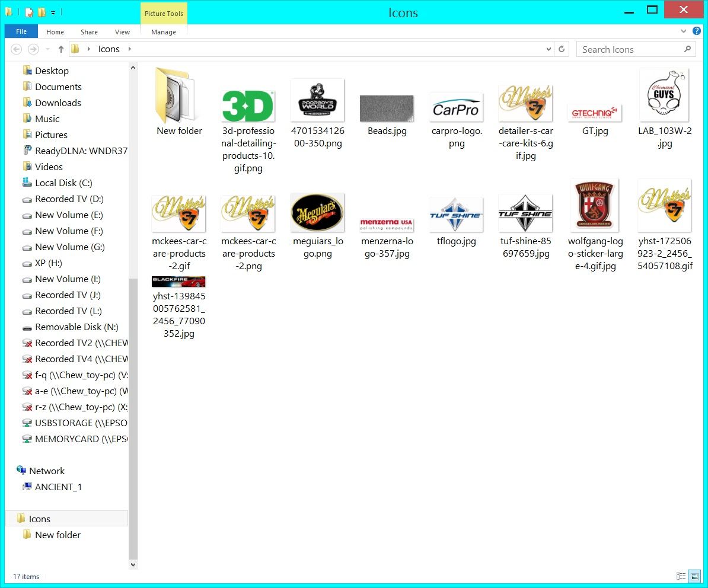708x588 pixels.
Task: Select the carpro-logo.png file
Action: [x=457, y=121]
